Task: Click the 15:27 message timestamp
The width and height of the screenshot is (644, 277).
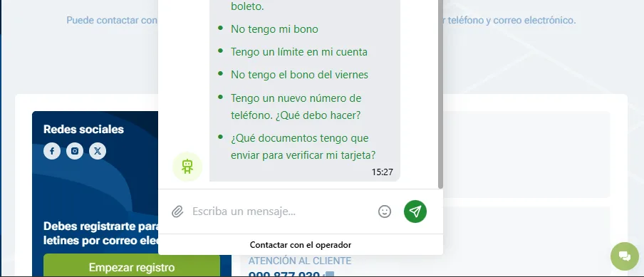Action: (383, 172)
